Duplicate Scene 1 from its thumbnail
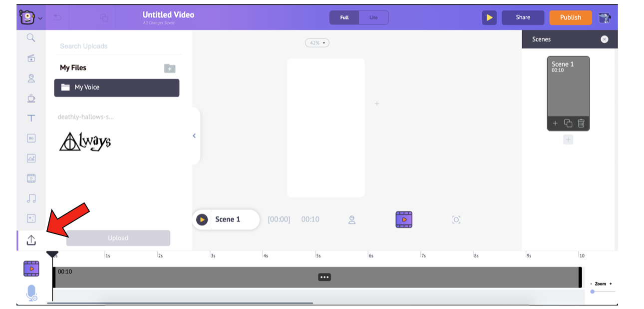The height and width of the screenshot is (309, 644). (x=568, y=123)
